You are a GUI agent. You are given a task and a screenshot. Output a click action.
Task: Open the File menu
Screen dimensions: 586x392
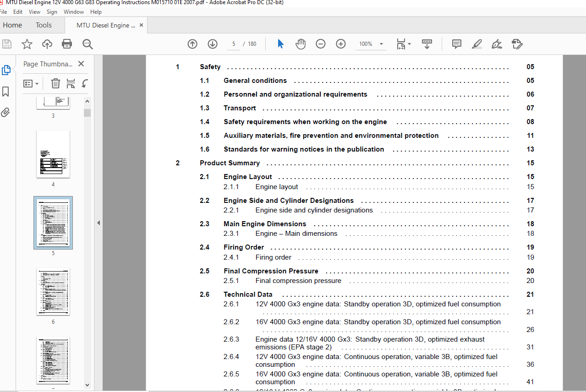[x=4, y=12]
